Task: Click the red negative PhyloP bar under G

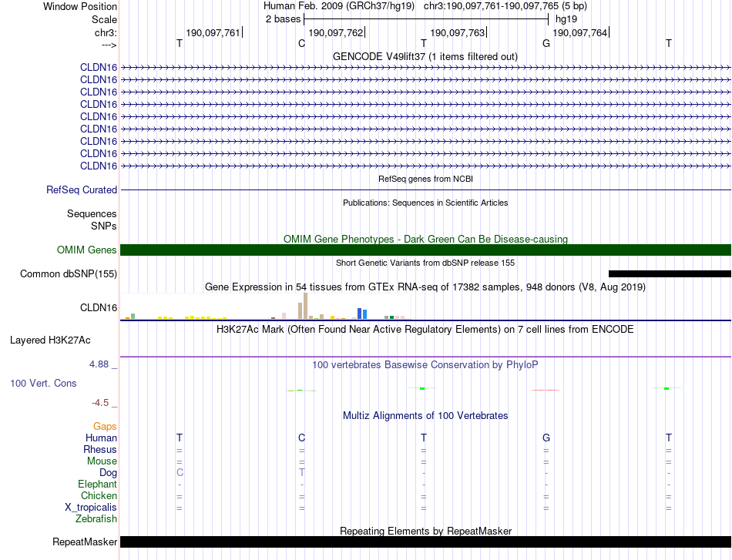Action: point(546,390)
